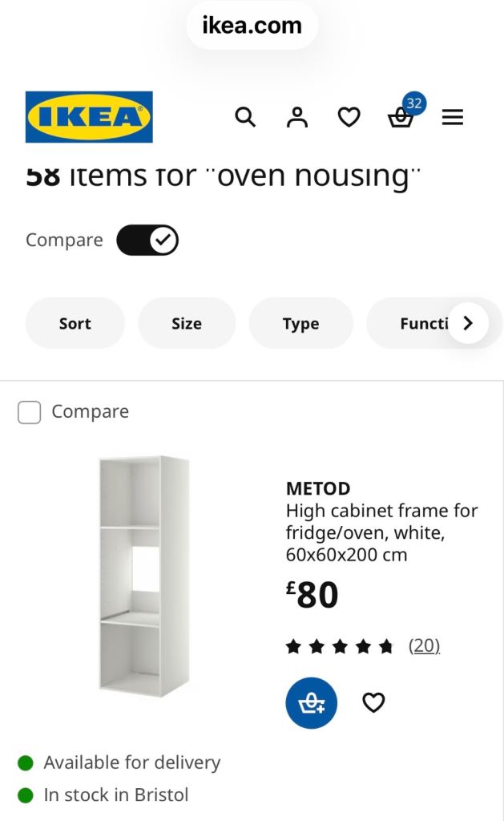The width and height of the screenshot is (504, 821).
Task: Save METOD cabinet to favourites heart
Action: click(373, 703)
